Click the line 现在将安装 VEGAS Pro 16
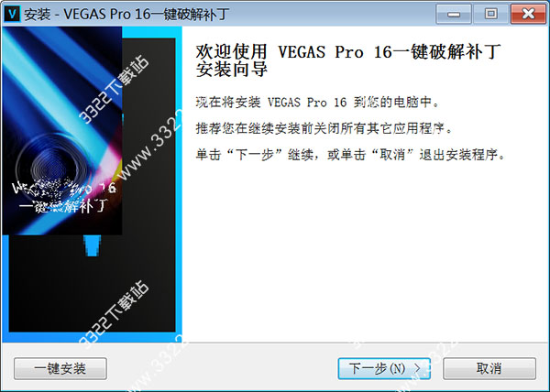 click(x=318, y=103)
